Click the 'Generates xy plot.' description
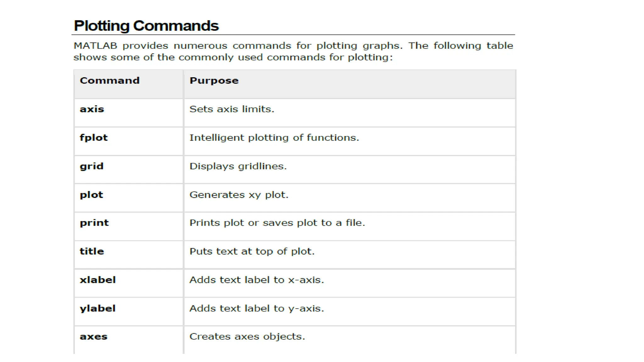 click(239, 195)
